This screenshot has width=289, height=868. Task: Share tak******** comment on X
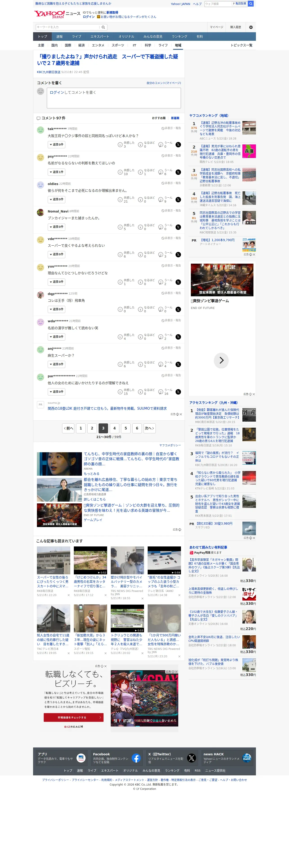178,145
